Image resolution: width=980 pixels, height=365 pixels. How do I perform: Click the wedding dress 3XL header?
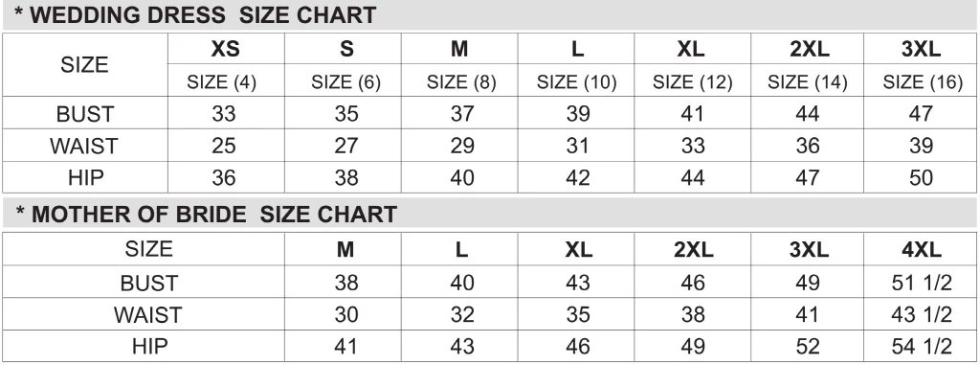[x=921, y=49]
